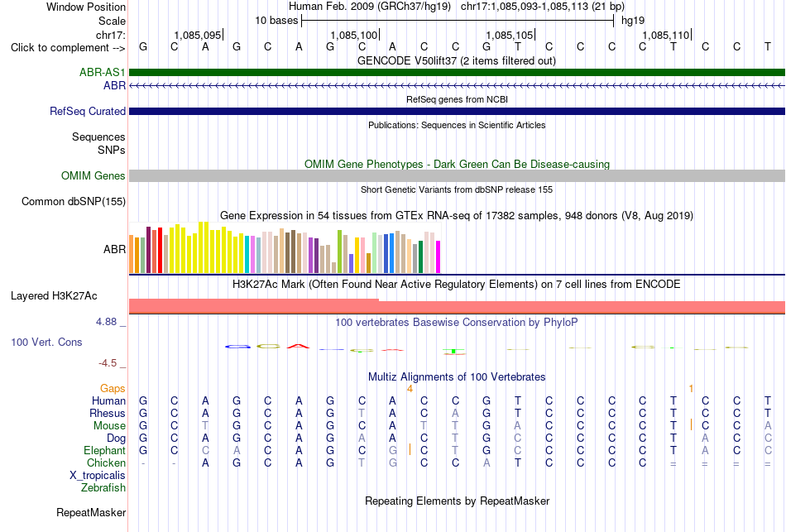Select the dark blue RefSeq Curated bar

point(457,112)
